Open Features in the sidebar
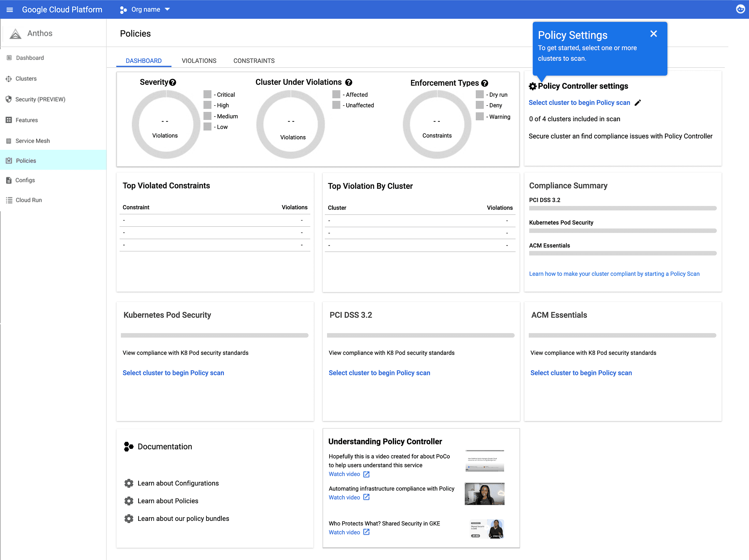Viewport: 749px width, 560px height. [x=27, y=120]
